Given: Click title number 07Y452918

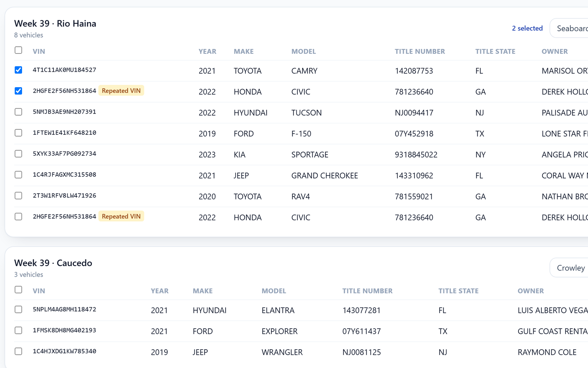Looking at the screenshot, I should pyautogui.click(x=414, y=134).
